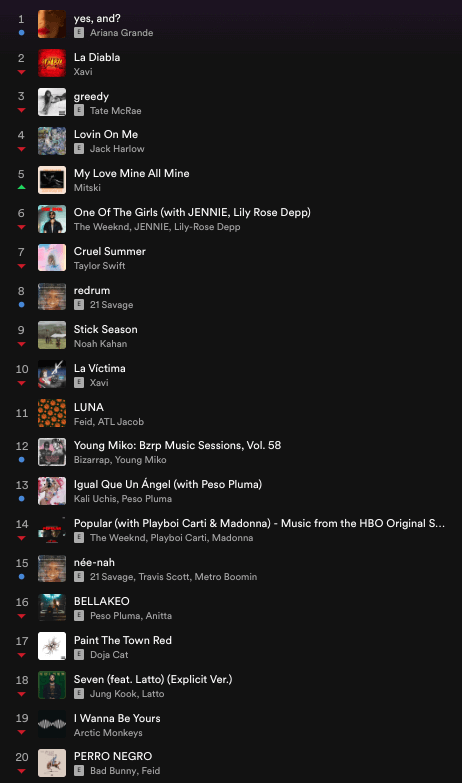The width and height of the screenshot is (462, 783).
Task: Click the green up arrow under rank 5
Action: (x=21, y=187)
